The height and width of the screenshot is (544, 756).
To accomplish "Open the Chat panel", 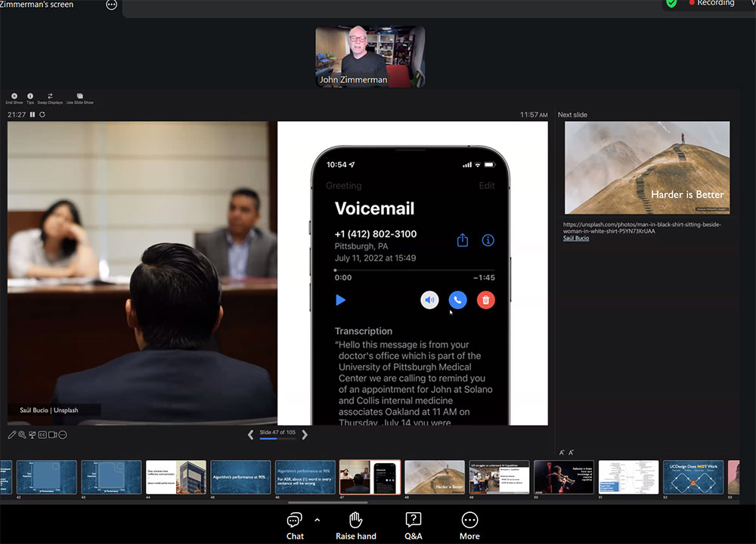I will point(295,524).
